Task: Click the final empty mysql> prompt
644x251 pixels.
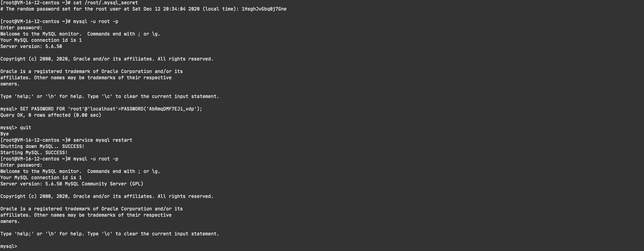Action: pyautogui.click(x=9, y=246)
